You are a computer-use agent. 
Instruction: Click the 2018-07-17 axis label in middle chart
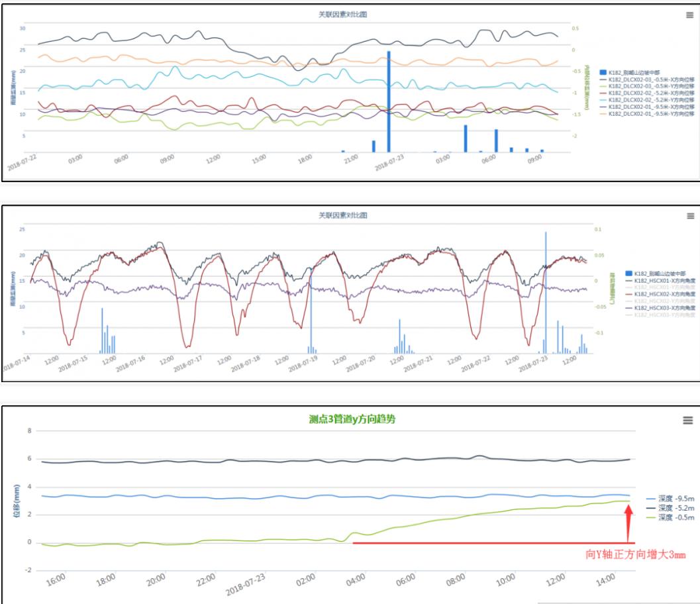point(187,364)
